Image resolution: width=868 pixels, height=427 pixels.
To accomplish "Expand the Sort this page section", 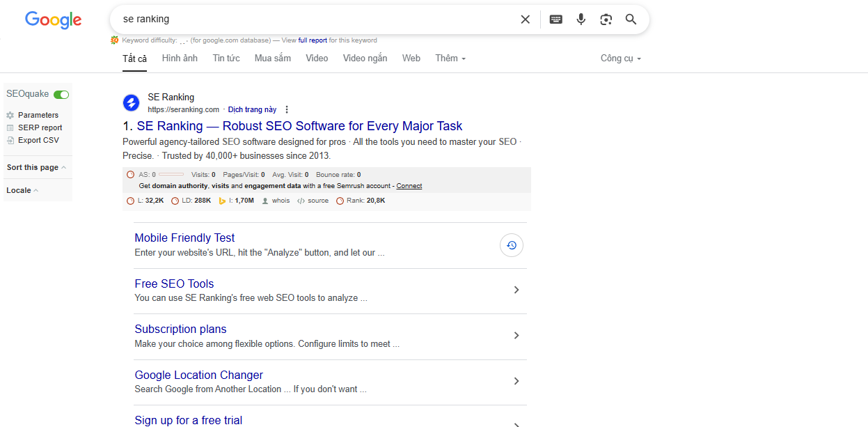I will (36, 167).
